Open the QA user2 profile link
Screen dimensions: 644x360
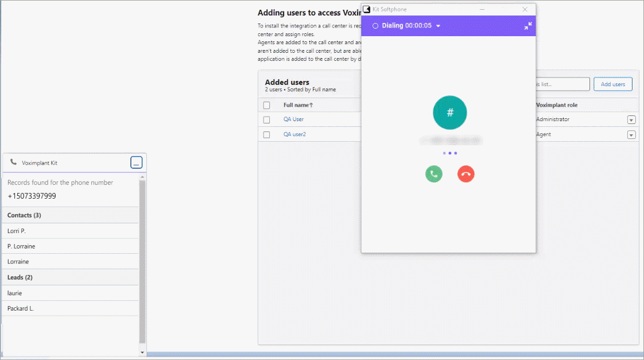point(294,134)
